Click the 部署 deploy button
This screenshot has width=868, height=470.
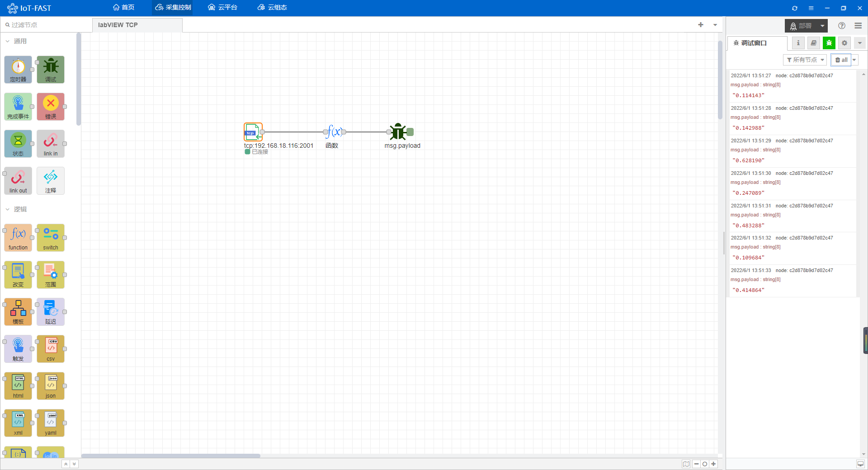point(801,26)
